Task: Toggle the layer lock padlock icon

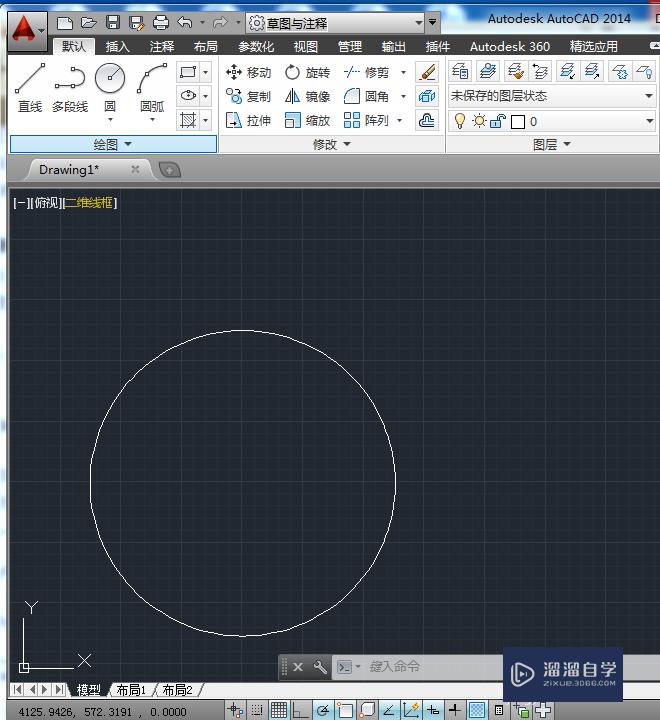Action: click(x=498, y=121)
